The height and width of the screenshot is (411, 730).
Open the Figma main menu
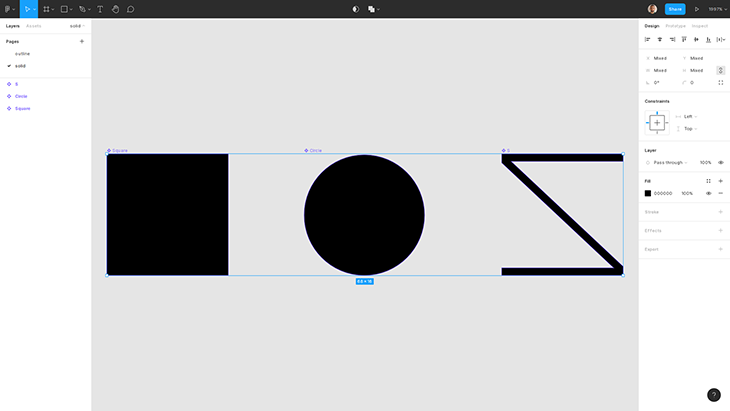(8, 9)
